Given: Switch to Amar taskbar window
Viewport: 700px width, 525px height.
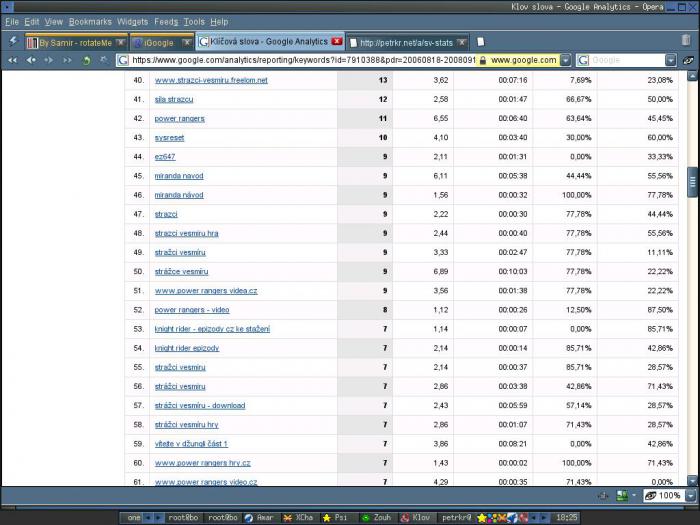Looking at the screenshot, I should (x=259, y=517).
